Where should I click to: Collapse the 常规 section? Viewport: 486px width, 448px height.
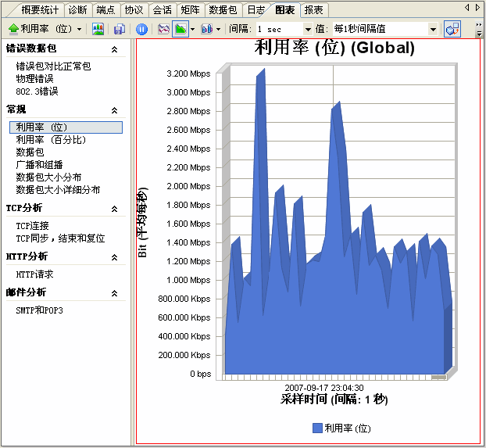coord(114,110)
